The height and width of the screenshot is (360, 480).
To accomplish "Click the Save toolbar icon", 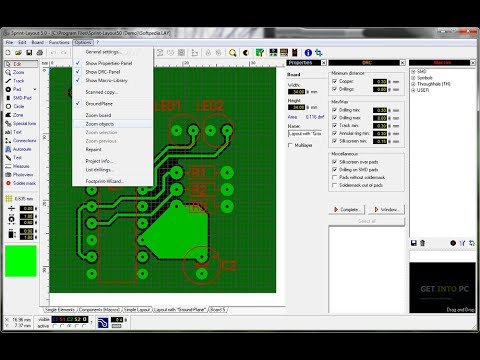I will click(29, 53).
